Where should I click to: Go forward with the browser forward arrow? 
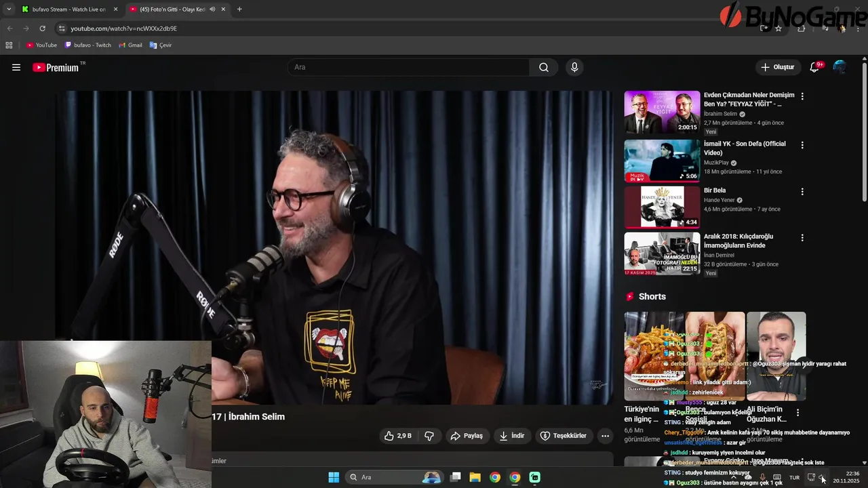[26, 28]
